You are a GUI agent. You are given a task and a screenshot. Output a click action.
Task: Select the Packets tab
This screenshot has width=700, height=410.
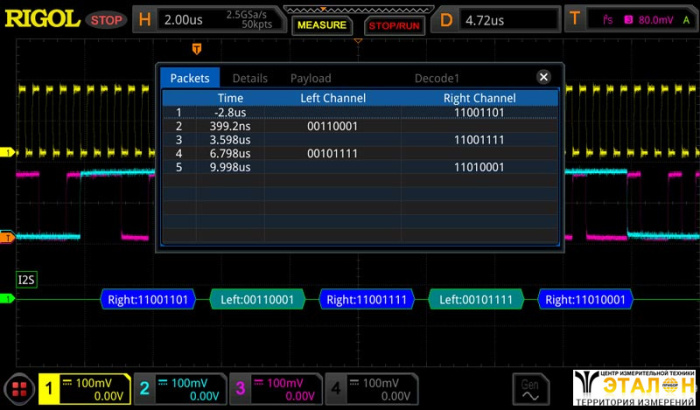pos(190,78)
